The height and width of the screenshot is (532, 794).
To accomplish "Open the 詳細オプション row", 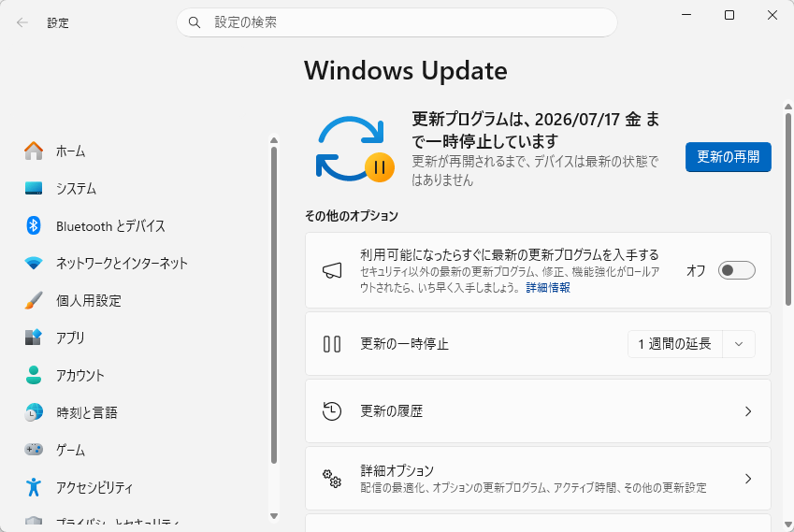I will 538,479.
